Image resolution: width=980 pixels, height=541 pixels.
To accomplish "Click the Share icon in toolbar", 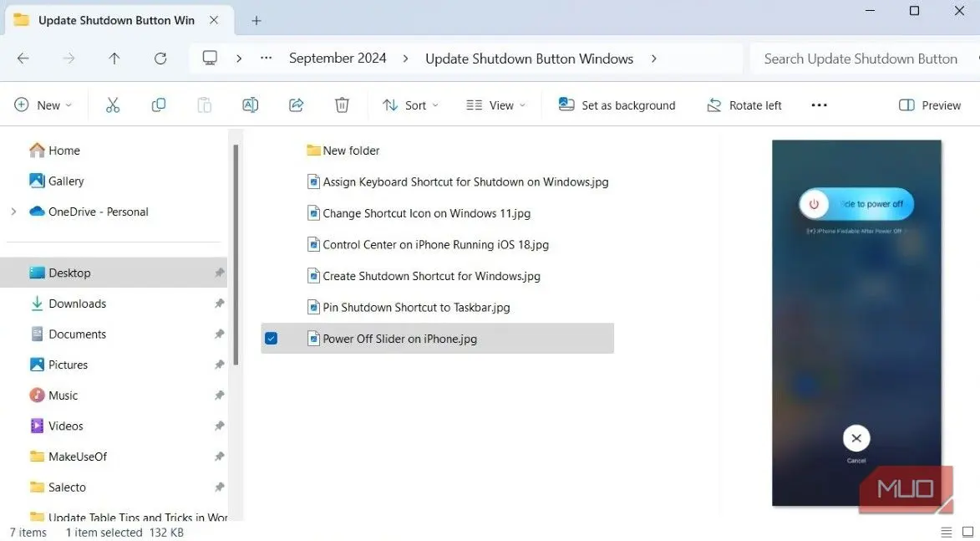I will (x=297, y=105).
